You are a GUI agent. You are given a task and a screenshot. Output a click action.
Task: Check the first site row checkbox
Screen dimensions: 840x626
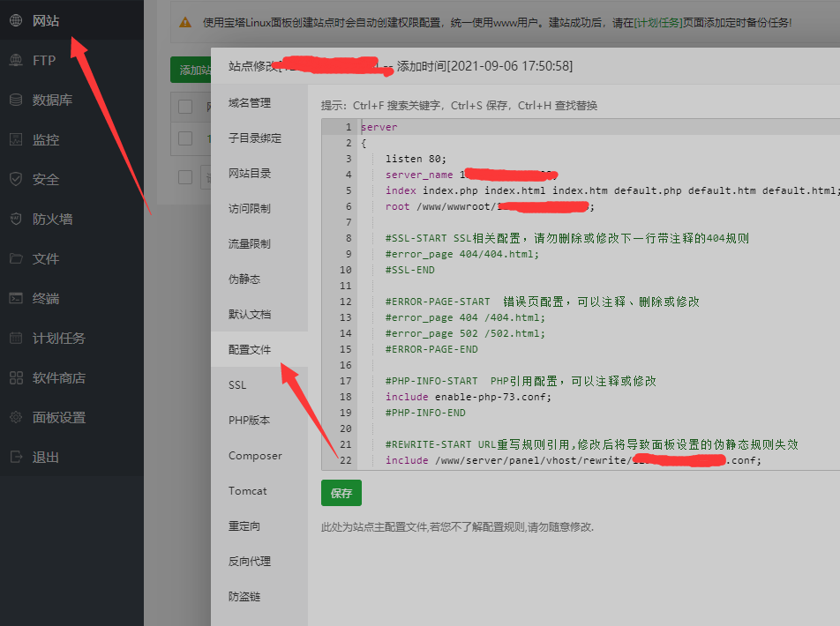pos(185,138)
